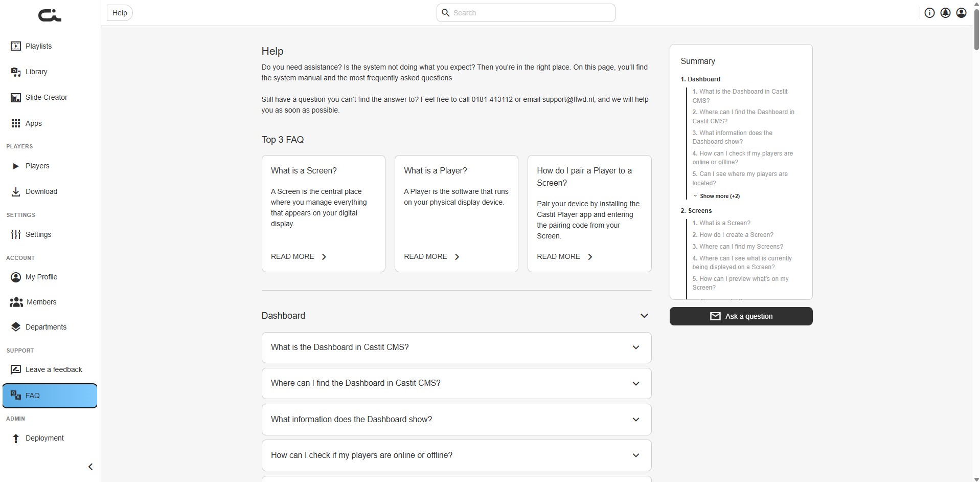Jump to Summary section 1. Dashboard

700,79
